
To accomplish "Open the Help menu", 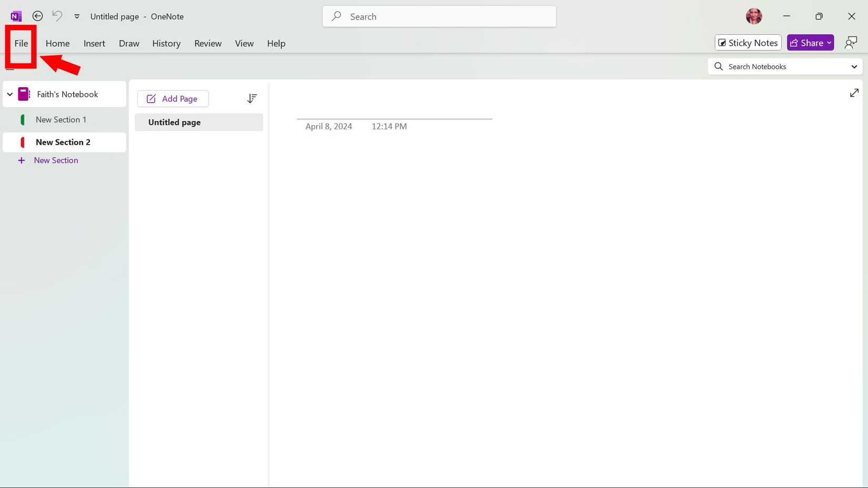I will coord(276,43).
